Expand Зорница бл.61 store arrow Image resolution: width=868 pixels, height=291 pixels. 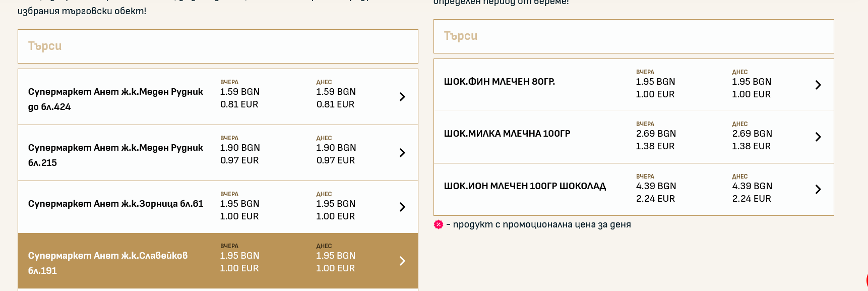coord(402,207)
